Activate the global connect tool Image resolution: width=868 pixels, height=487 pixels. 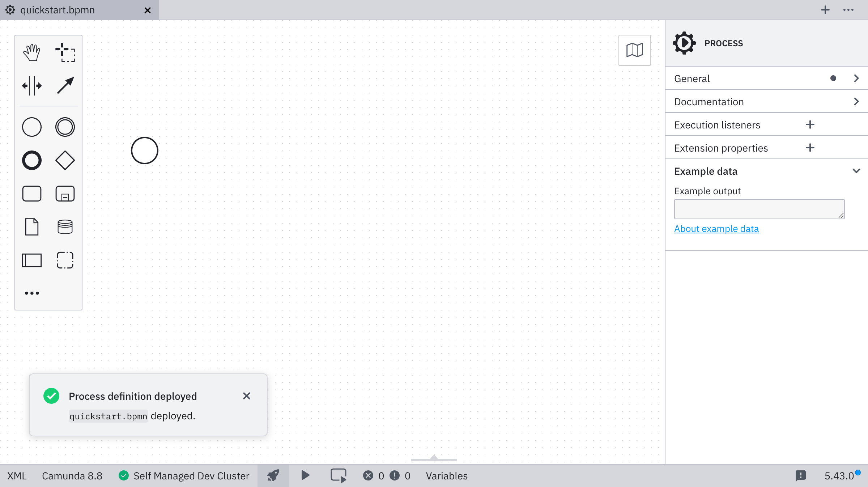click(65, 86)
